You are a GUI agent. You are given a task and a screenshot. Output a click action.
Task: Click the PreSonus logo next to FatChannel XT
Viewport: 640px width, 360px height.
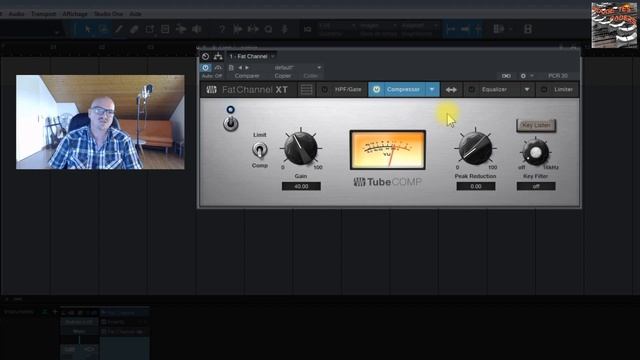211,90
